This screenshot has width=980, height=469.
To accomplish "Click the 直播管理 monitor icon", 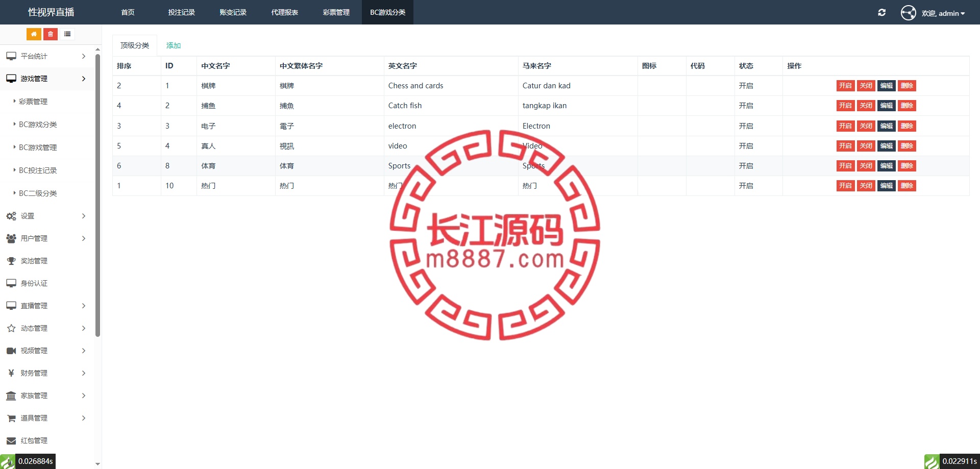I will tap(11, 306).
